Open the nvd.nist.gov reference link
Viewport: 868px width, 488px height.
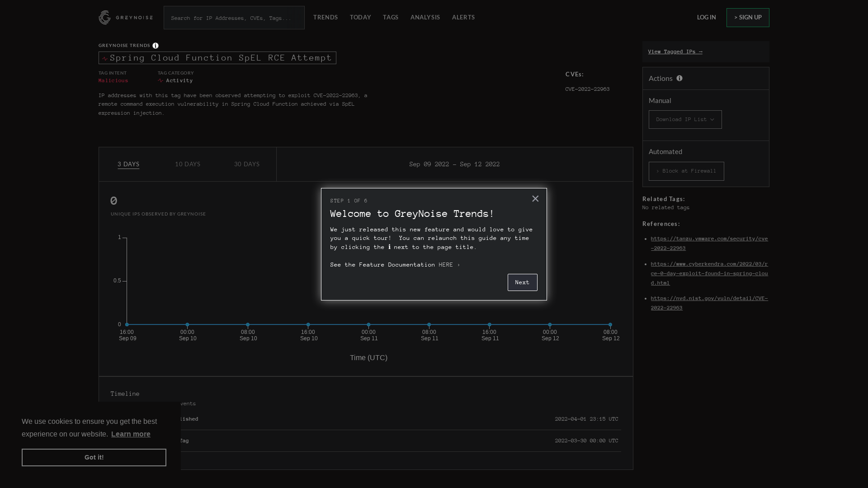pos(709,303)
